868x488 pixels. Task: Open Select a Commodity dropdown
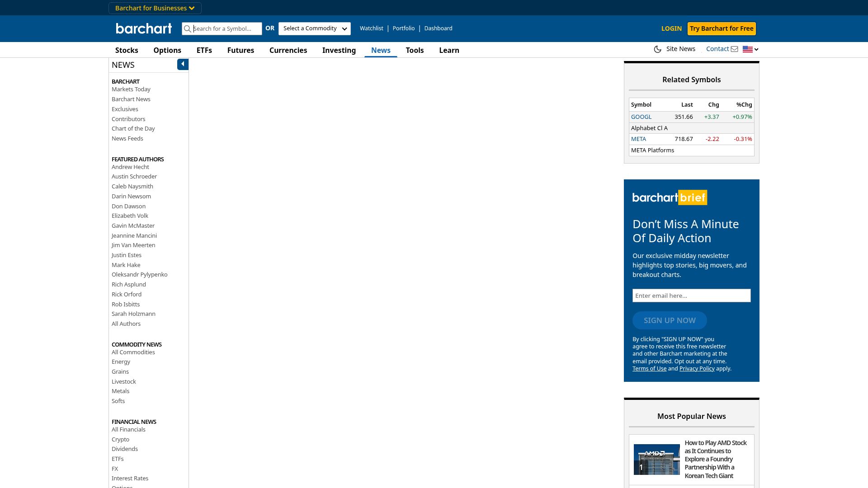[315, 28]
